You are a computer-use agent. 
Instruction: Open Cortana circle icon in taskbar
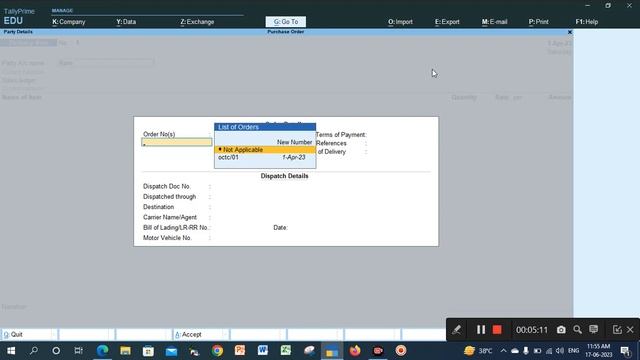[56, 351]
